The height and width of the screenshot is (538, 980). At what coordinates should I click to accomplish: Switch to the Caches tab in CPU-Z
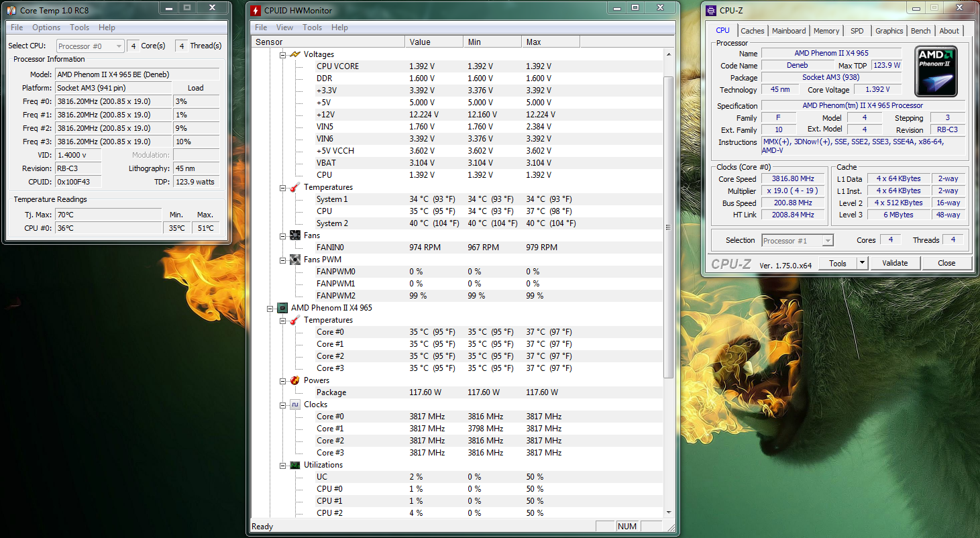click(753, 31)
